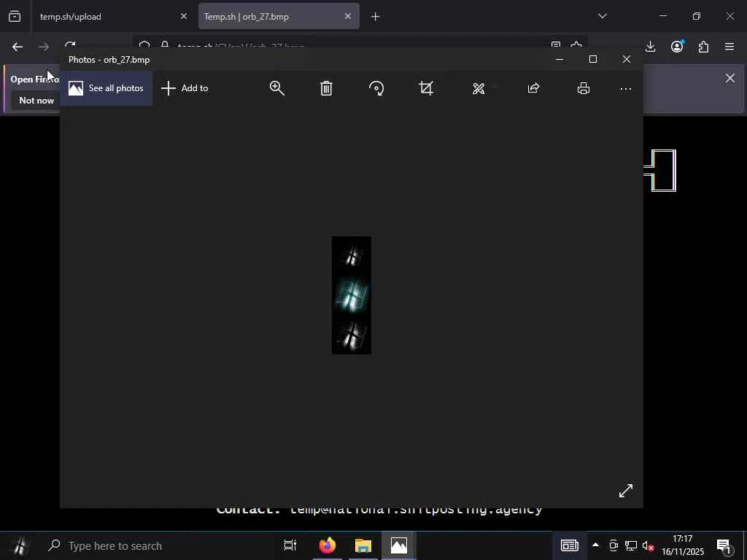The height and width of the screenshot is (560, 747).
Task: Print the photo with printer icon
Action: pos(584,88)
